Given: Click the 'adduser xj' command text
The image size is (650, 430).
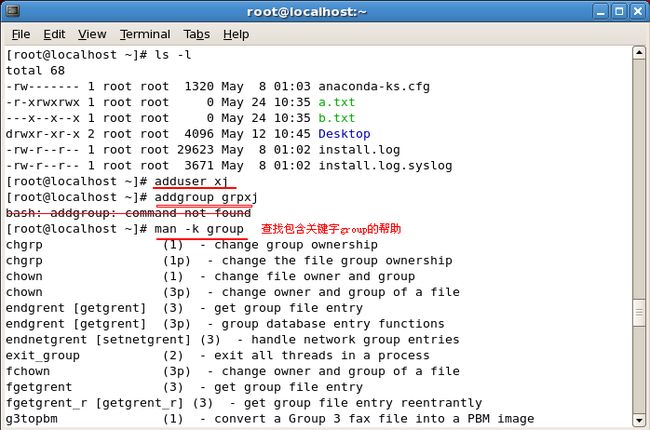Looking at the screenshot, I should [192, 181].
